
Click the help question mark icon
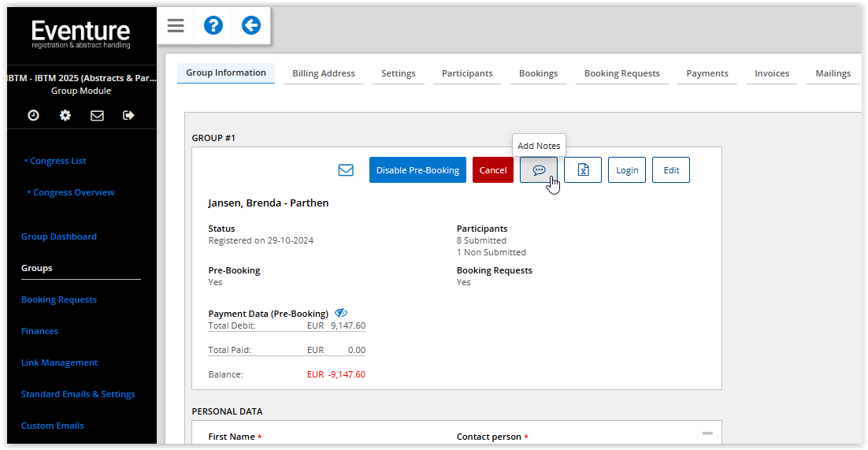coord(213,26)
